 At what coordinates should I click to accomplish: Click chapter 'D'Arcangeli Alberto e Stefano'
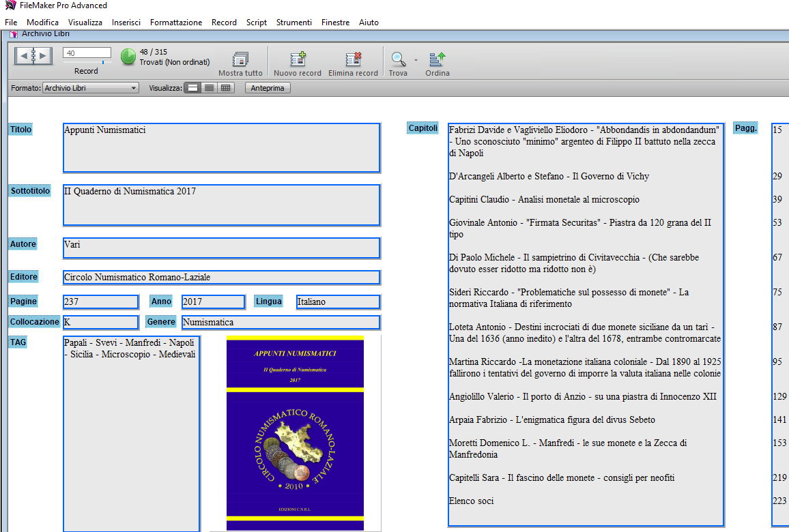[549, 177]
